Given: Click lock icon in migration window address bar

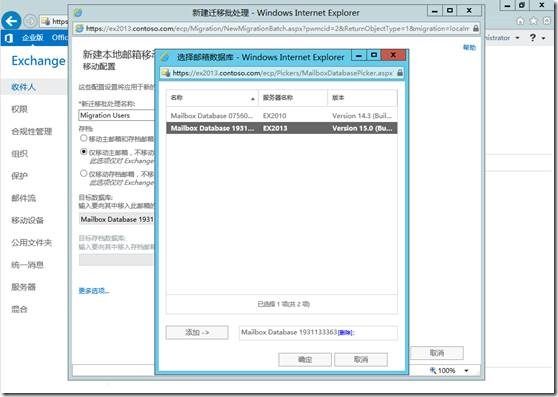Looking at the screenshot, I should coord(476,28).
